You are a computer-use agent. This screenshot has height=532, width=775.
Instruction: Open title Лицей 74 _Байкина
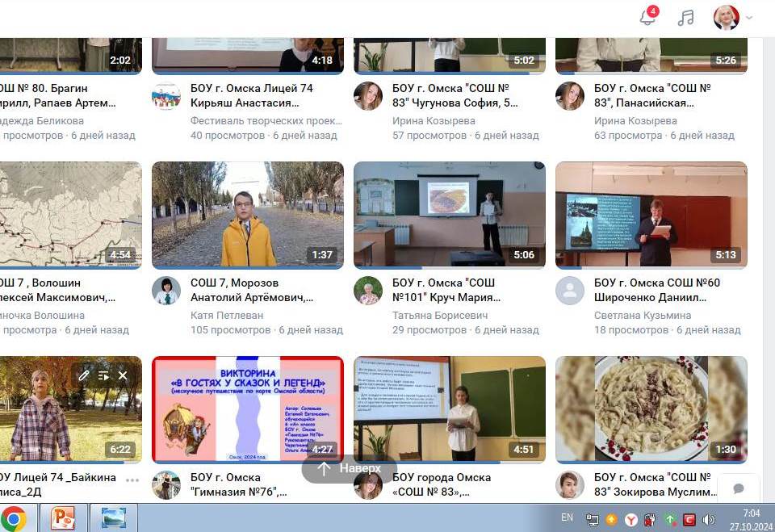tap(58, 484)
